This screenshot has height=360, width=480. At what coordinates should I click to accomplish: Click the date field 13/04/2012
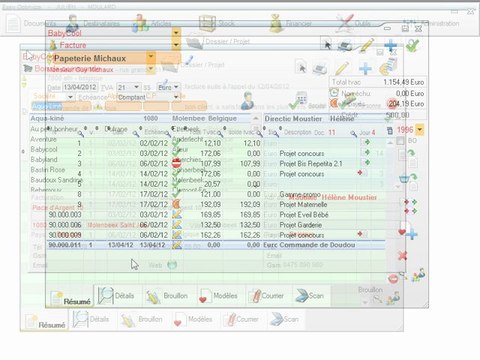click(x=80, y=87)
